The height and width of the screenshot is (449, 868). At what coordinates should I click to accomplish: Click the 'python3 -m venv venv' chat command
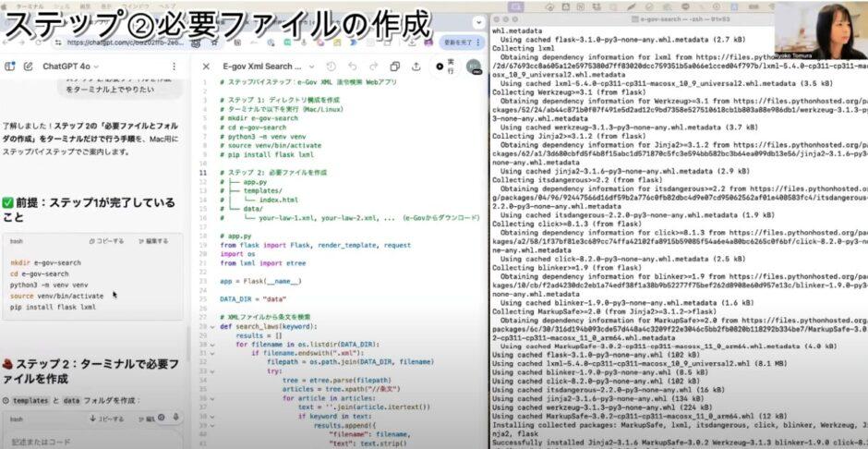tap(49, 285)
